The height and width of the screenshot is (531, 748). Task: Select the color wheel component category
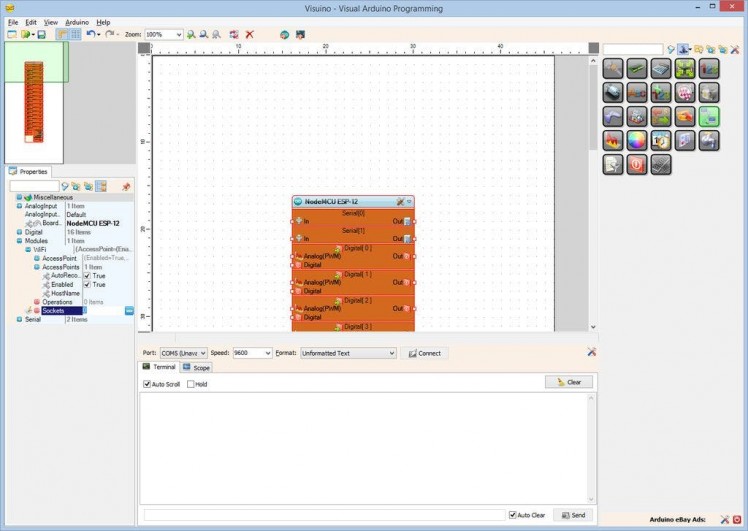tap(636, 141)
